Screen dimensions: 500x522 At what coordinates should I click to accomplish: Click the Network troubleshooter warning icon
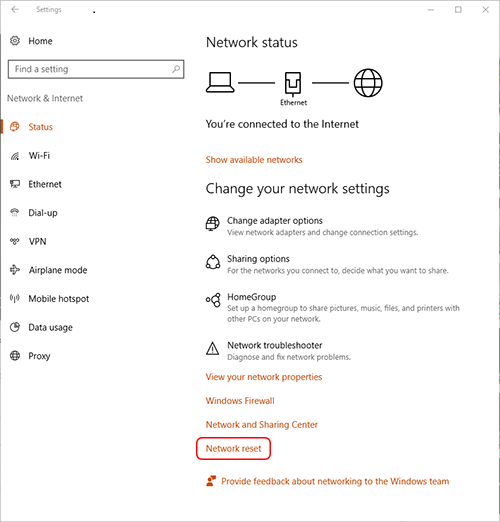[x=213, y=349]
